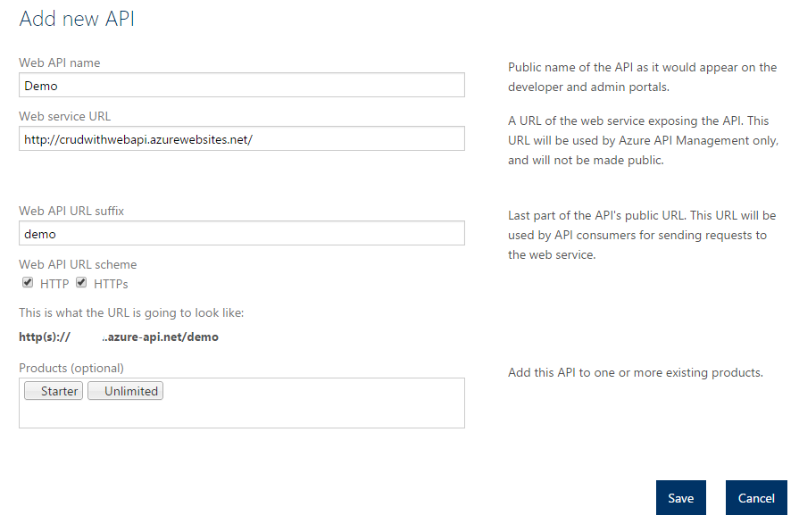This screenshot has height=532, width=799.
Task: Click the Web API URL suffix field
Action: 241,233
